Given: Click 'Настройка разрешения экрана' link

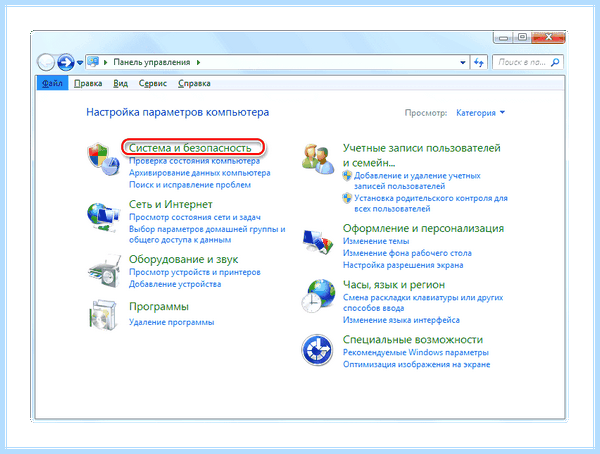Looking at the screenshot, I should (x=403, y=265).
